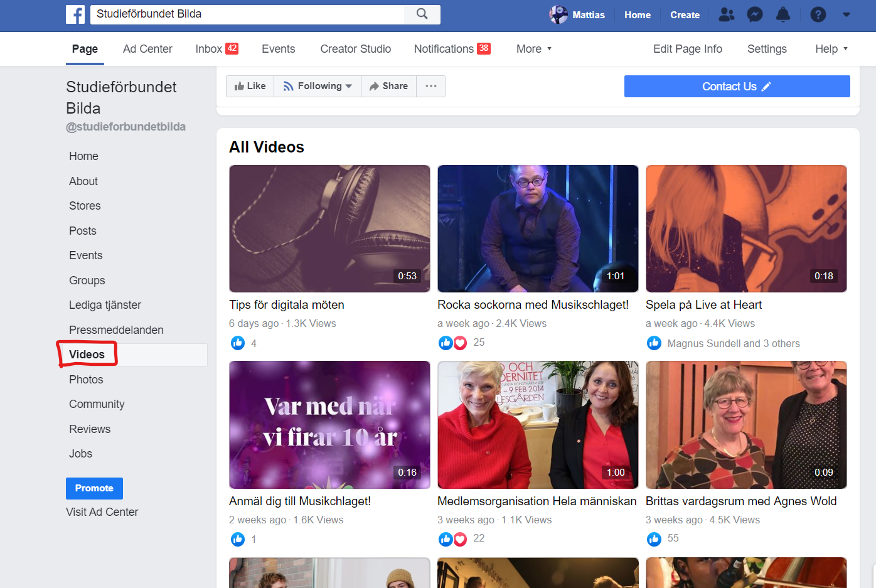This screenshot has width=876, height=588.
Task: Toggle Like on the page
Action: pyautogui.click(x=250, y=86)
